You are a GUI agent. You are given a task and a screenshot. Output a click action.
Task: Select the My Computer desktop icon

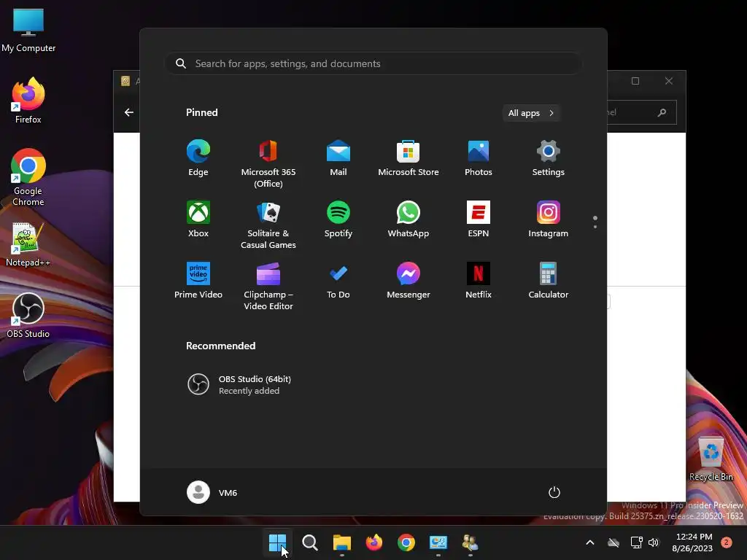[x=28, y=31]
